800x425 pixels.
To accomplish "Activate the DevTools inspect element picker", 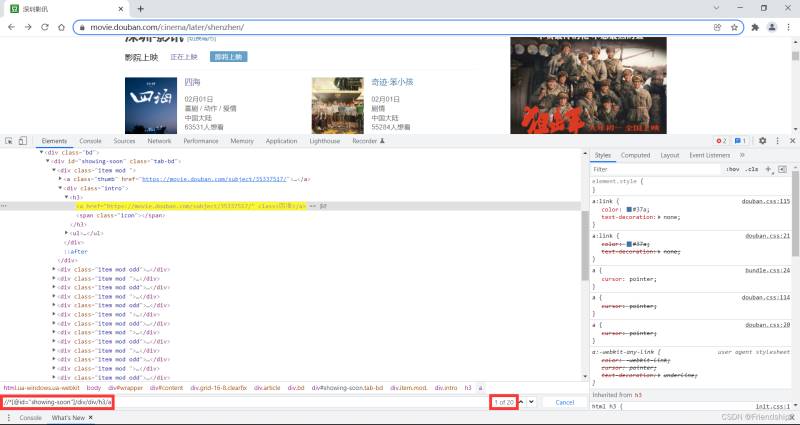I will pyautogui.click(x=9, y=141).
